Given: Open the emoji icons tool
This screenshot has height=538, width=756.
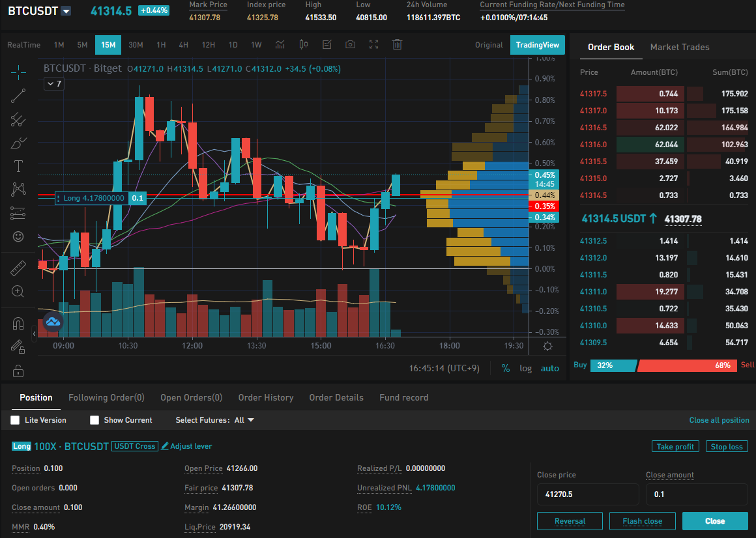Looking at the screenshot, I should tap(18, 236).
